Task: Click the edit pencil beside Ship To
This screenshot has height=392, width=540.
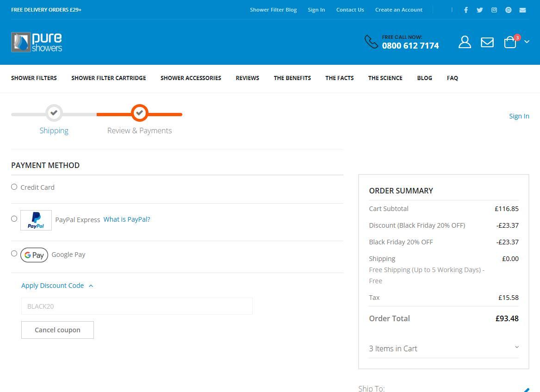Action: click(526, 390)
